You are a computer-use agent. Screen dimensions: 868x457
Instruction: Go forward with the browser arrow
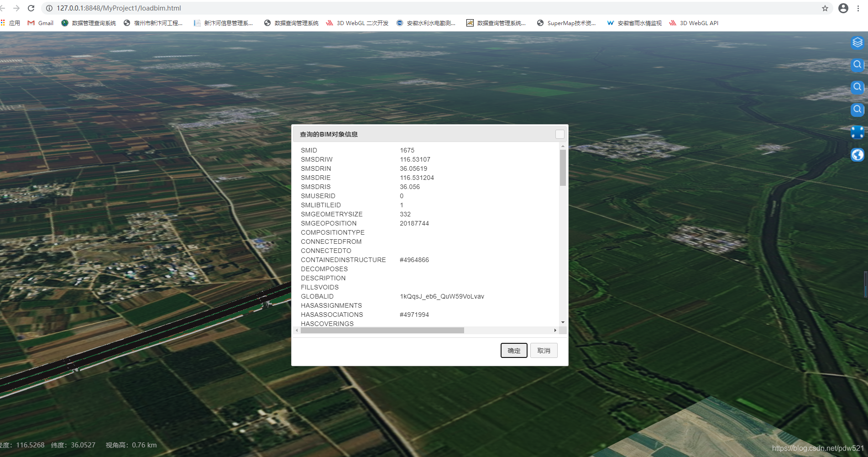point(16,8)
